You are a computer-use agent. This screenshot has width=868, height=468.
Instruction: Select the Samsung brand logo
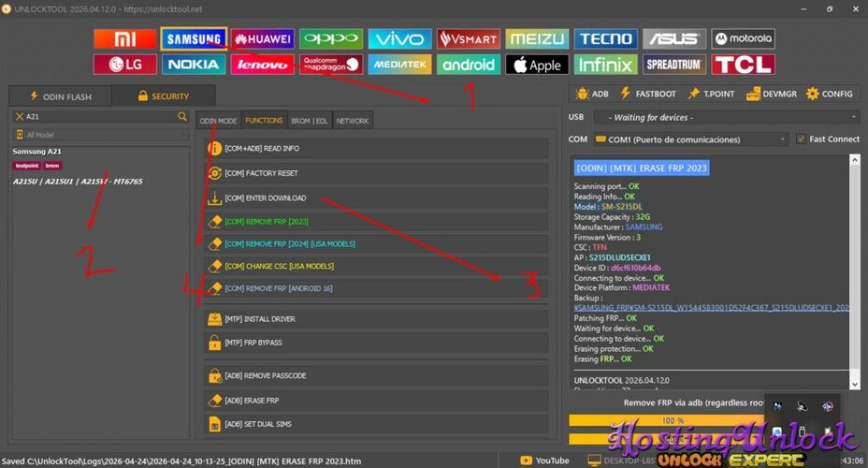click(194, 38)
